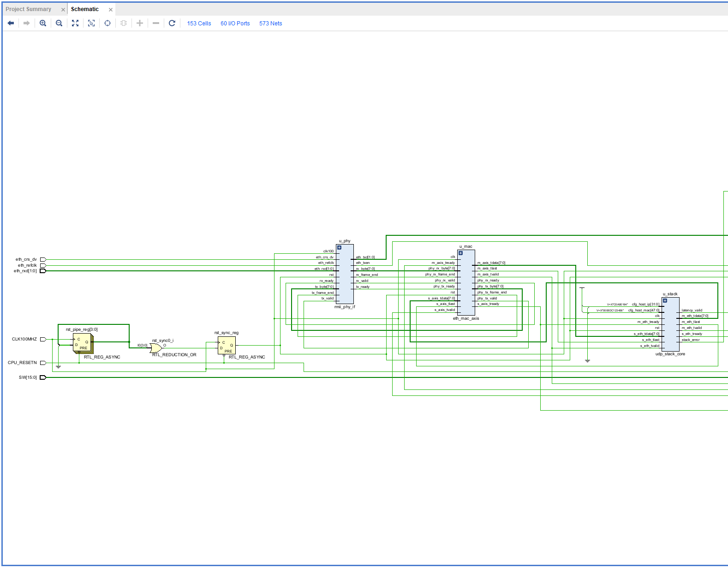This screenshot has width=728, height=568.
Task: Click the latency_valid pin on u_stack
Action: 692,311
